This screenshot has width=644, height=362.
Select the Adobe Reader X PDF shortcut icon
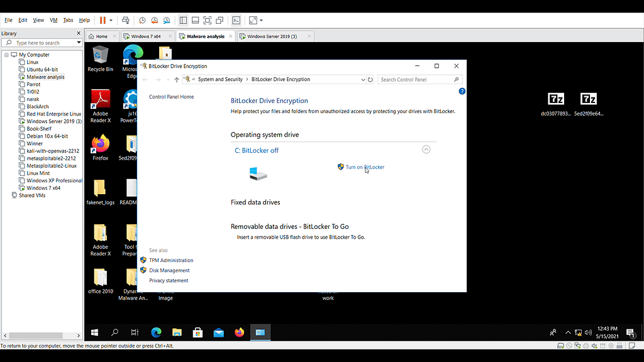(100, 106)
